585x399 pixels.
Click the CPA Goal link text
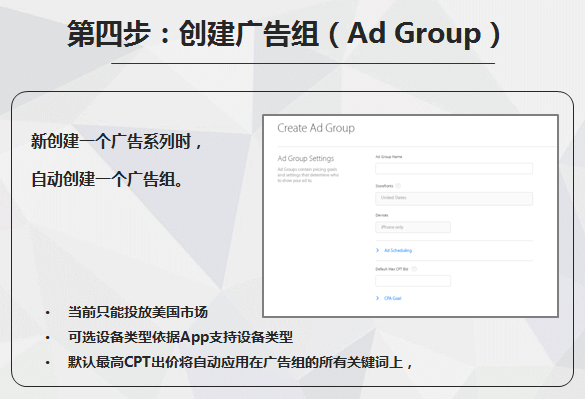pyautogui.click(x=393, y=298)
